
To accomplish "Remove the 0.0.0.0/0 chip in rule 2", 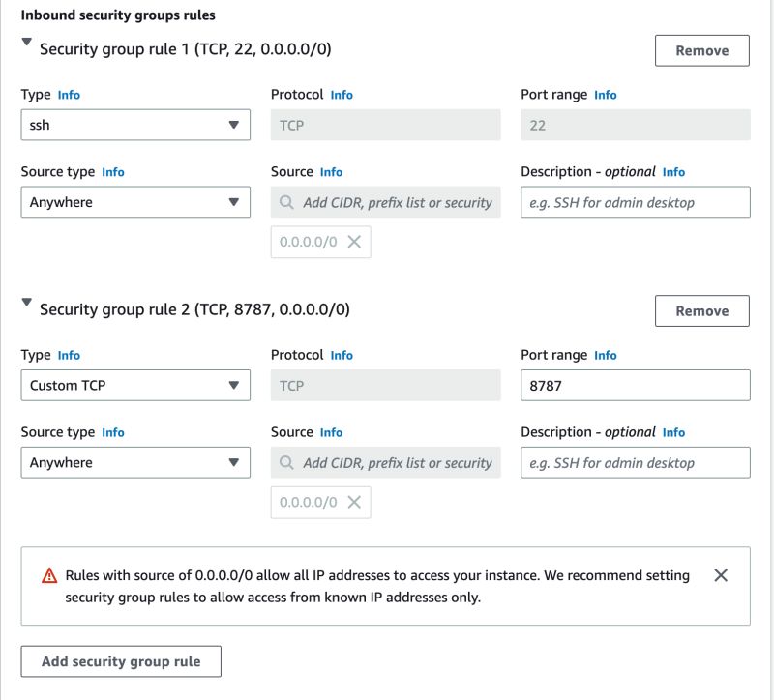I will 354,502.
